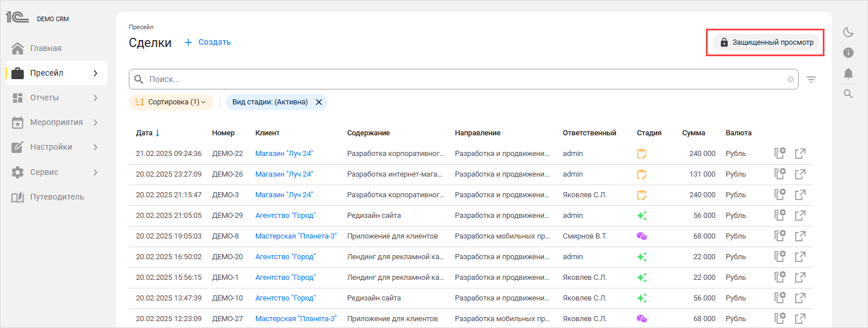868x328 pixels.
Task: Open deal ДЕМО-10 in new window
Action: tap(800, 298)
